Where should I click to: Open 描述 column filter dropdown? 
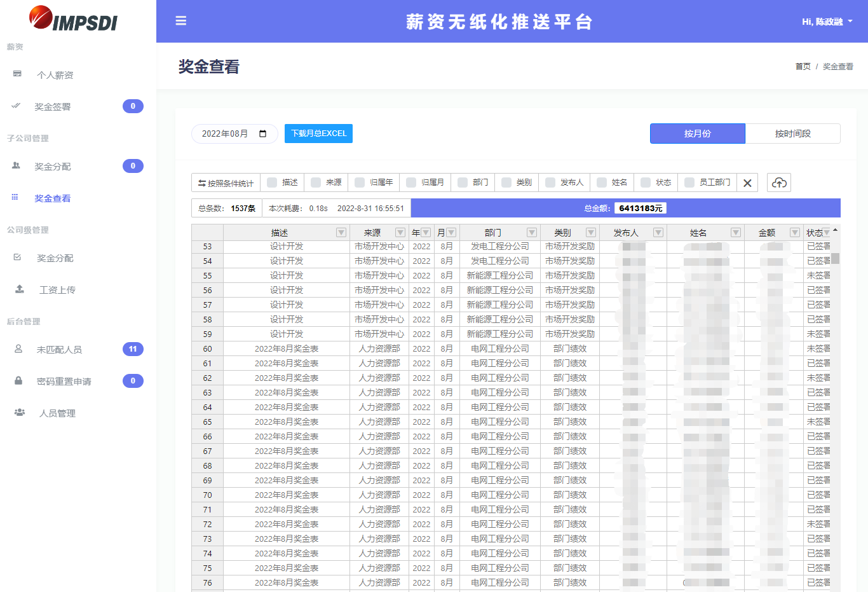(341, 233)
